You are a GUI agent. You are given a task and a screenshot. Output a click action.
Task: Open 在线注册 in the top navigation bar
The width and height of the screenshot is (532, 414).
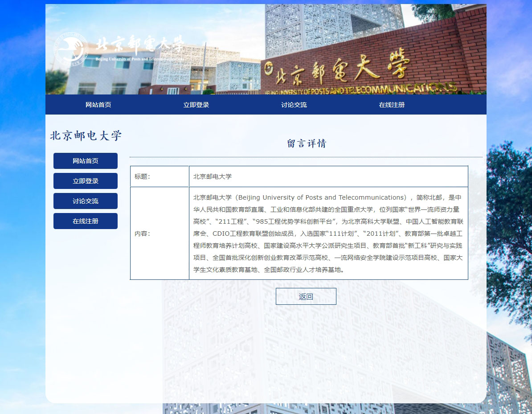(392, 105)
